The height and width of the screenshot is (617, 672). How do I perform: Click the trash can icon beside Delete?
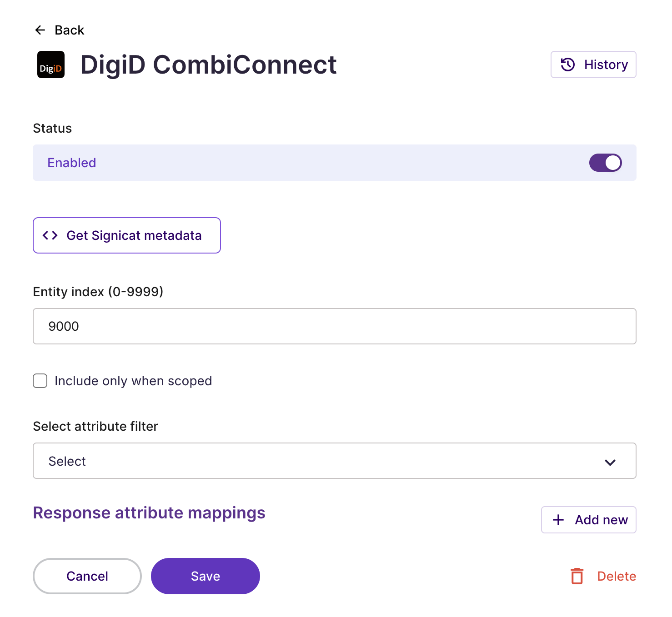click(577, 576)
